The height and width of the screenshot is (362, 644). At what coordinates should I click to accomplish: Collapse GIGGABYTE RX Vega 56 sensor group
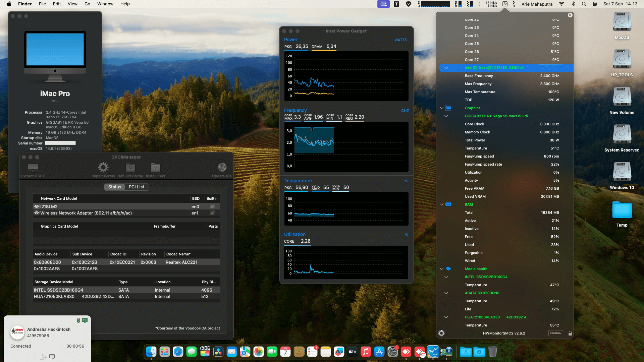[x=446, y=116]
